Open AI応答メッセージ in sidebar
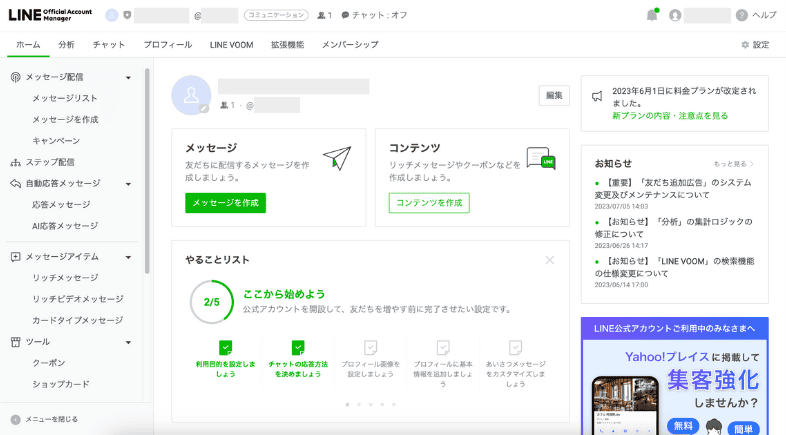 (x=65, y=226)
